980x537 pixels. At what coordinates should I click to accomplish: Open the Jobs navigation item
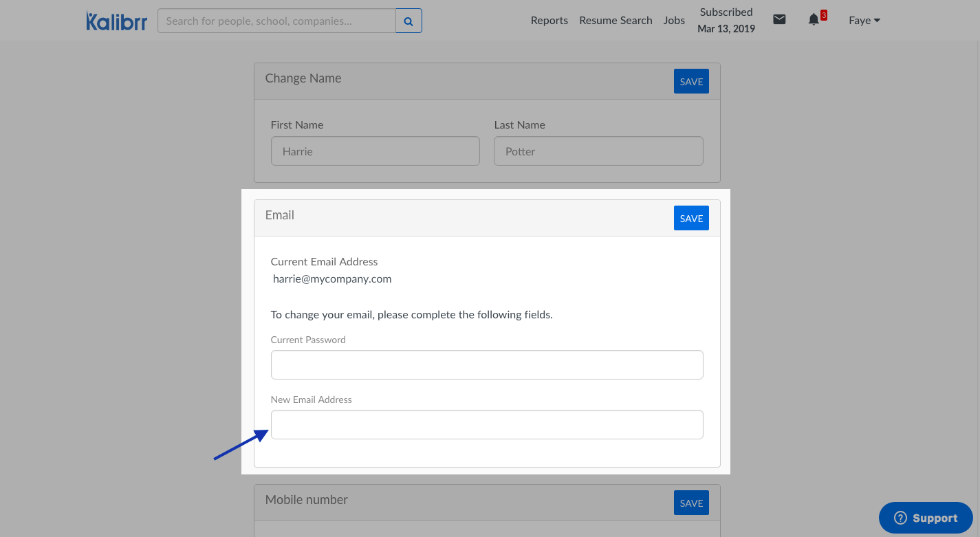(674, 21)
